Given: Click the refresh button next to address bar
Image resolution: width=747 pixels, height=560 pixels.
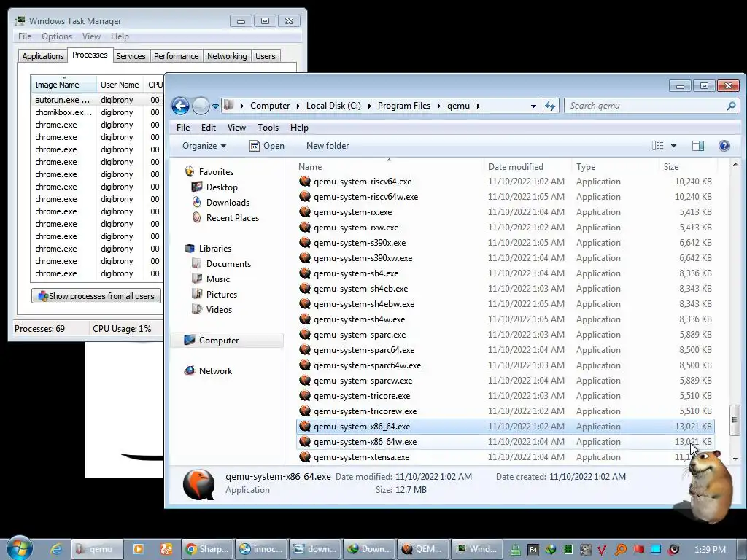Looking at the screenshot, I should (x=550, y=106).
